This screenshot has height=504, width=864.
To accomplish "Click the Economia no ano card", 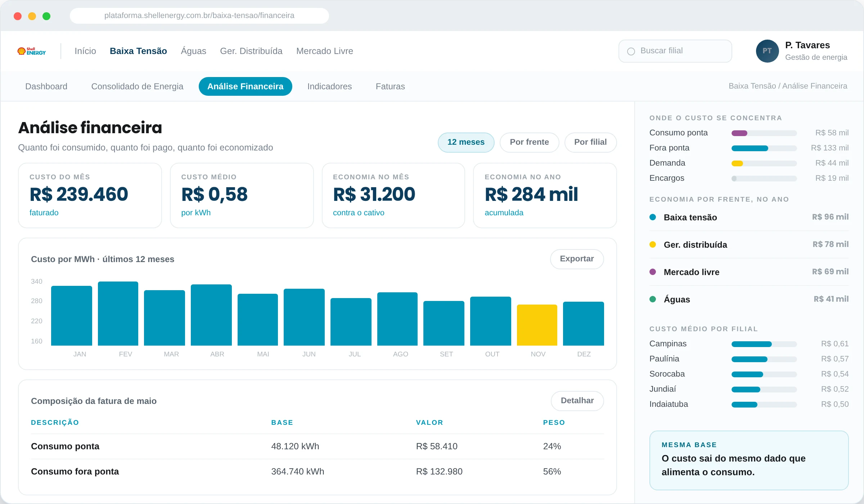I will tap(545, 195).
